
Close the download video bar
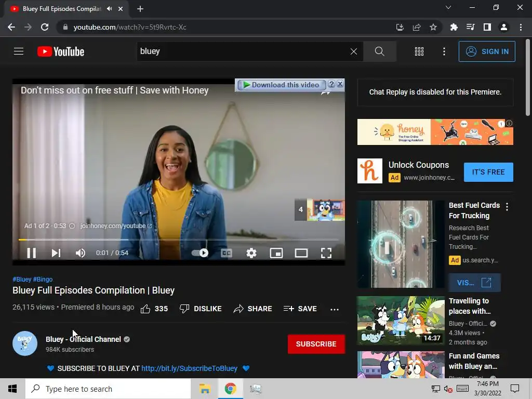[340, 84]
